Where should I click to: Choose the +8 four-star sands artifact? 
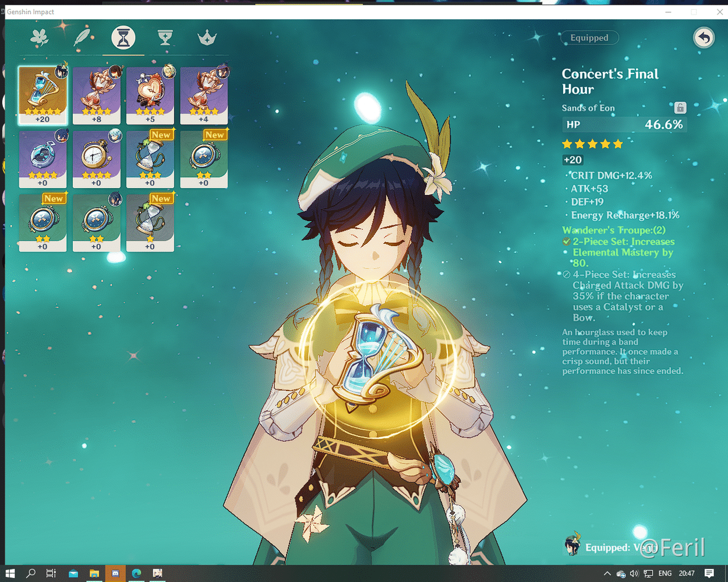pyautogui.click(x=96, y=95)
